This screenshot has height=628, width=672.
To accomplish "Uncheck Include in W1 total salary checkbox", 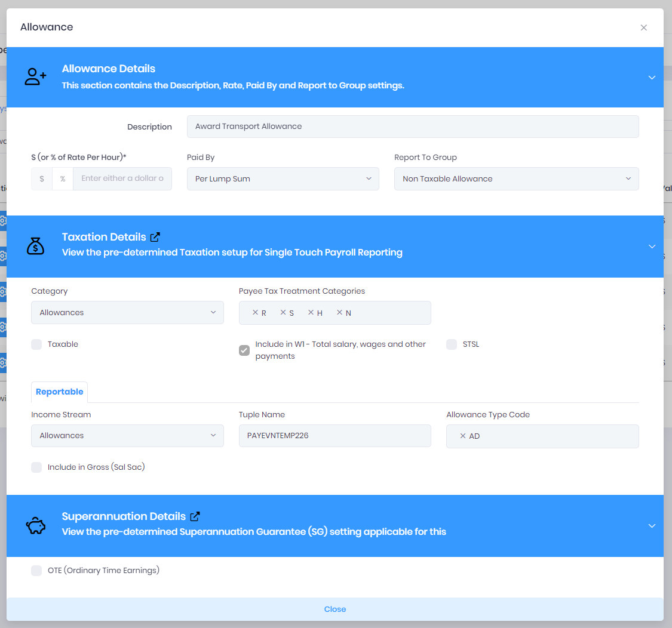I will click(x=244, y=350).
